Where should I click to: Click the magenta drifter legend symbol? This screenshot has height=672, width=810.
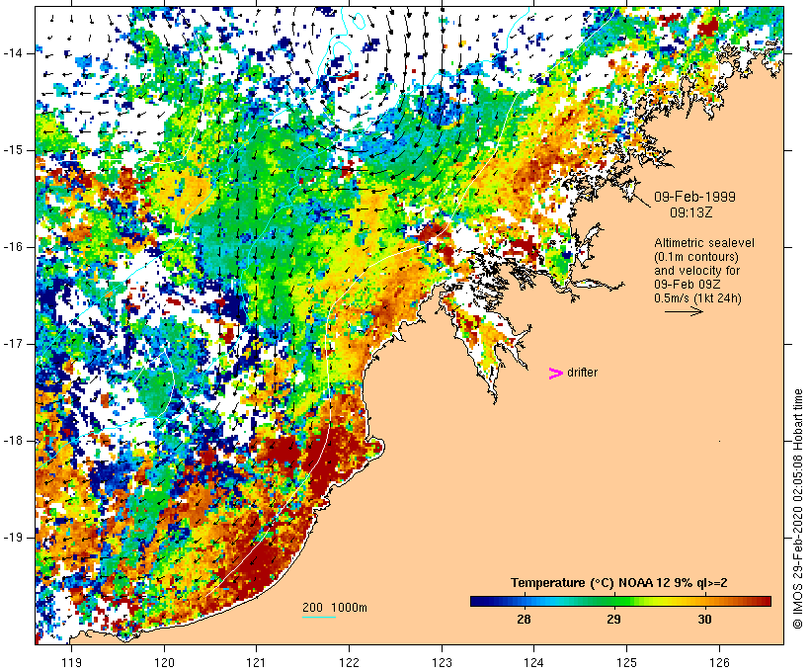[x=556, y=374]
